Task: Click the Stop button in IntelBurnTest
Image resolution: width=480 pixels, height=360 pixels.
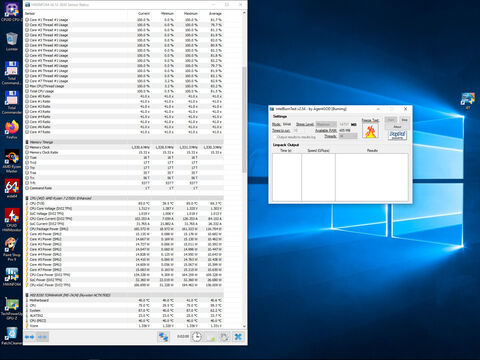Action: point(404,120)
